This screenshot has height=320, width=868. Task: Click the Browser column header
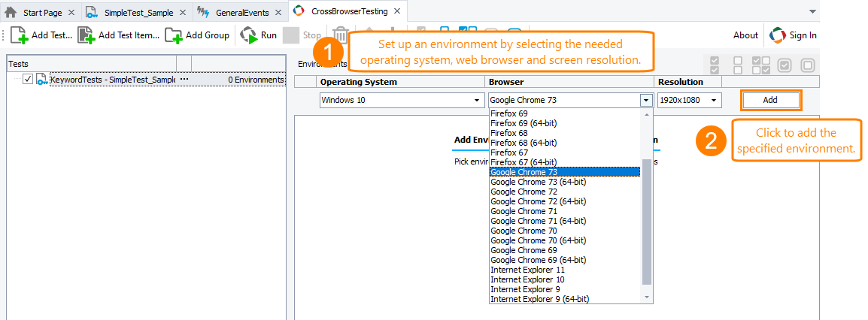tap(569, 82)
